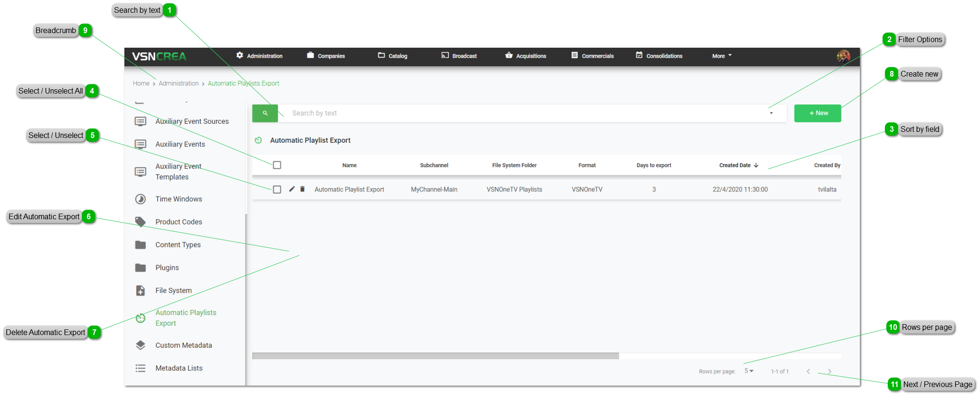Click the Search by text field
The image size is (980, 396).
click(520, 113)
